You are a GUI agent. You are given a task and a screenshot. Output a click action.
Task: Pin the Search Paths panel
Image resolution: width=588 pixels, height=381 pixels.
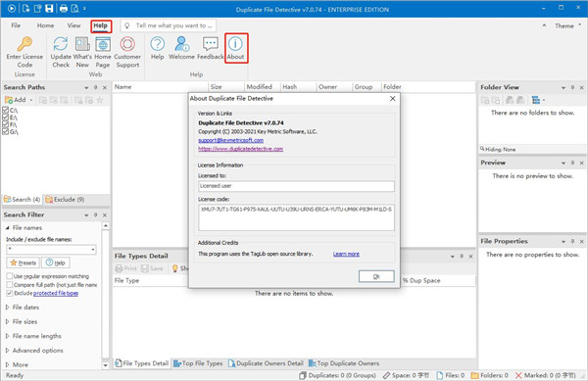point(95,88)
